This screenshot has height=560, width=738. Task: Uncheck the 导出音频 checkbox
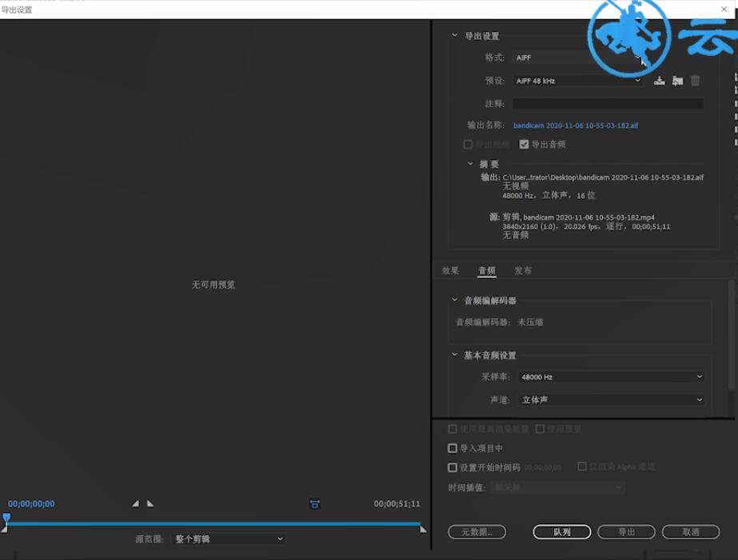tap(524, 145)
